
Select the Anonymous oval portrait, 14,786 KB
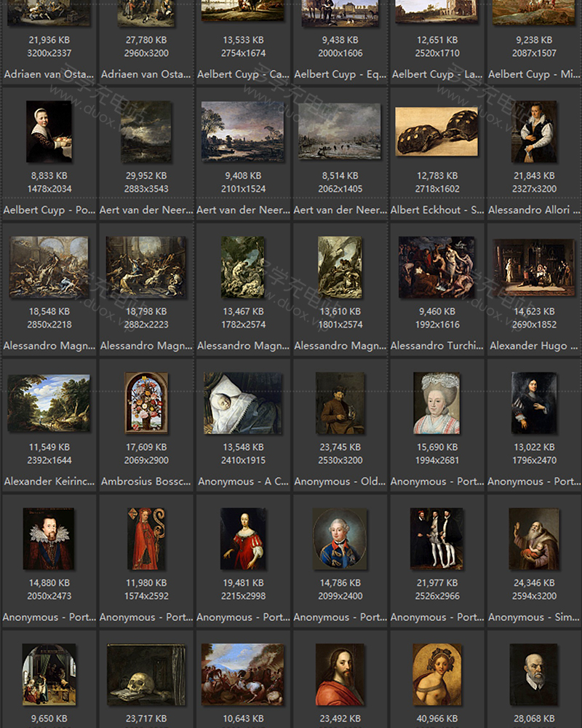[340, 539]
